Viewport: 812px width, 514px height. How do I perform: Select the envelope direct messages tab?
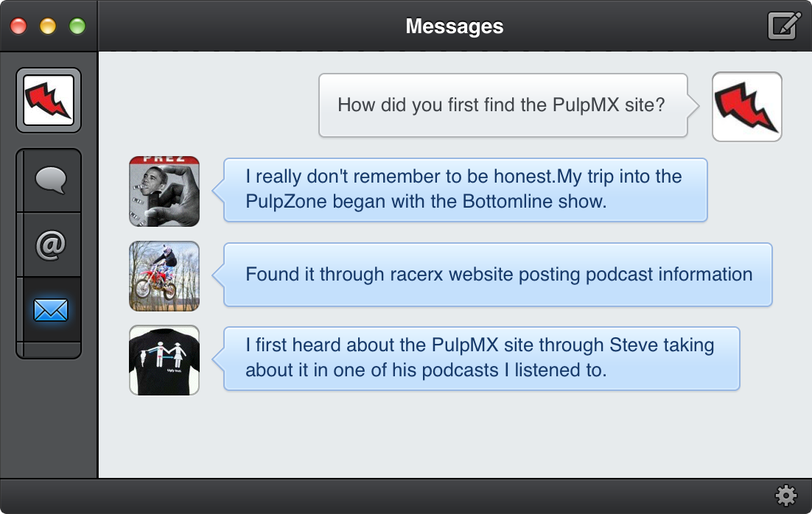[x=49, y=310]
